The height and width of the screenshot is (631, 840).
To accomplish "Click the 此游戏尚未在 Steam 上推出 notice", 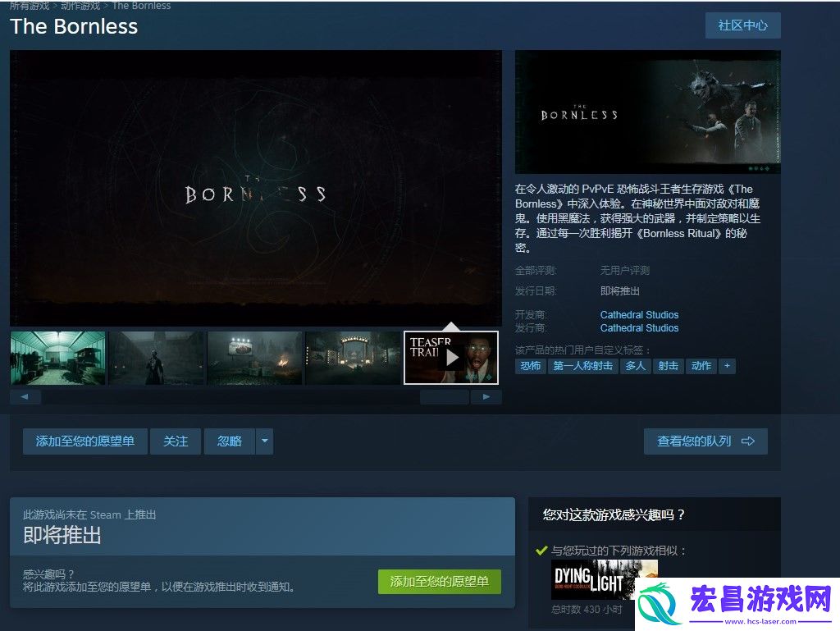I will click(89, 514).
